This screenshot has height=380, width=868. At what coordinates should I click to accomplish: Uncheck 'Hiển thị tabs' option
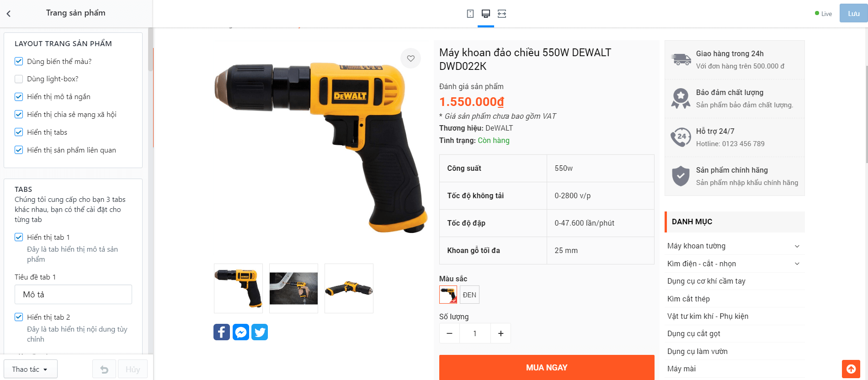[19, 132]
